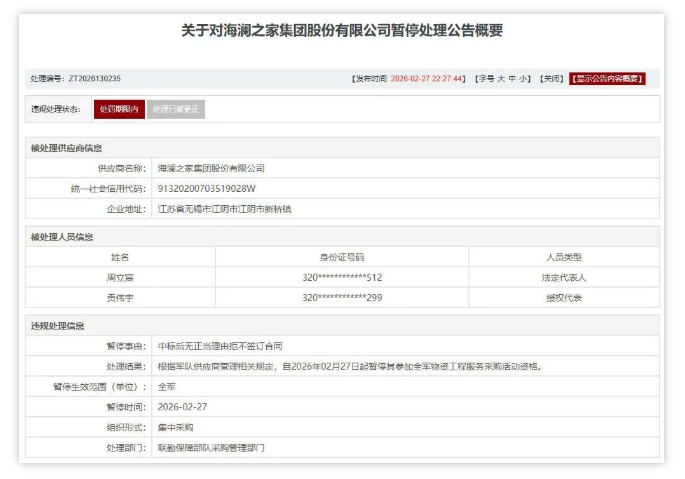The height and width of the screenshot is (479, 685).
Task: Set font size to 小
Action: coord(524,78)
